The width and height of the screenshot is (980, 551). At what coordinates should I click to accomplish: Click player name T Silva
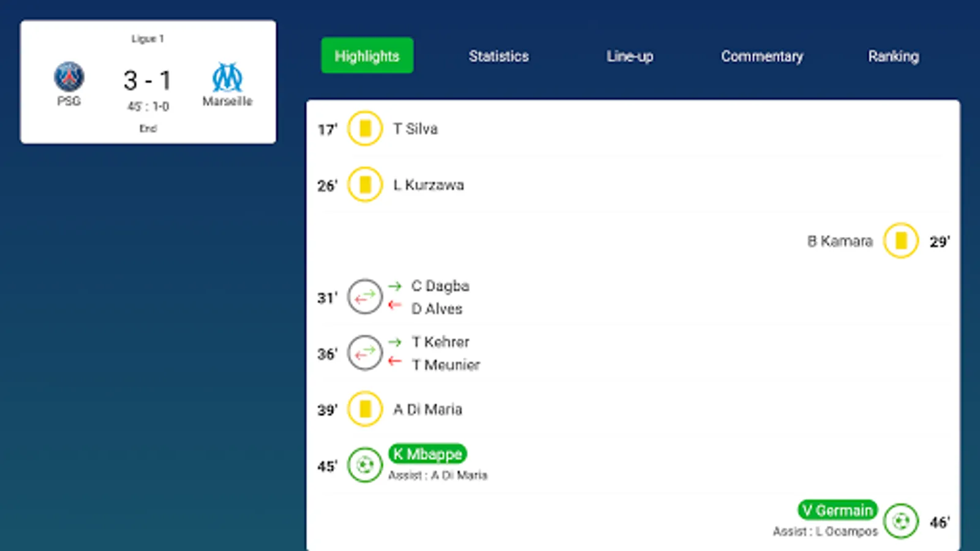click(x=415, y=129)
